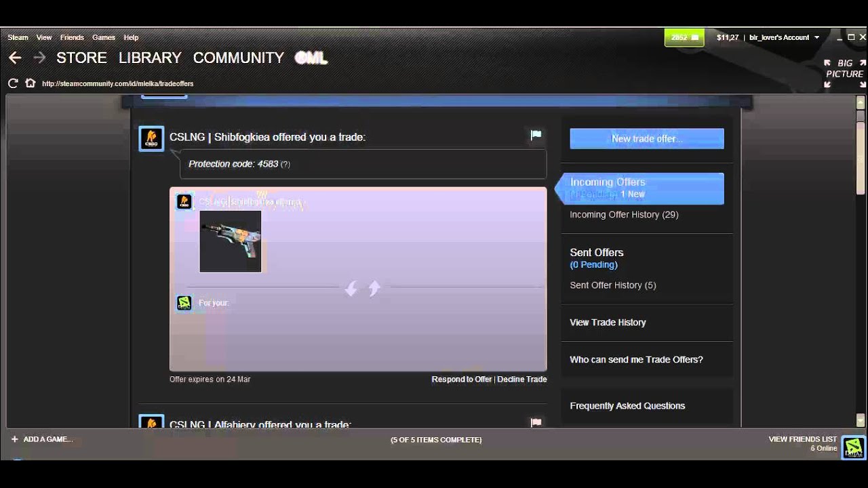Viewport: 868px width, 488px height.
Task: Go to the STORE tab
Action: pyautogui.click(x=81, y=58)
